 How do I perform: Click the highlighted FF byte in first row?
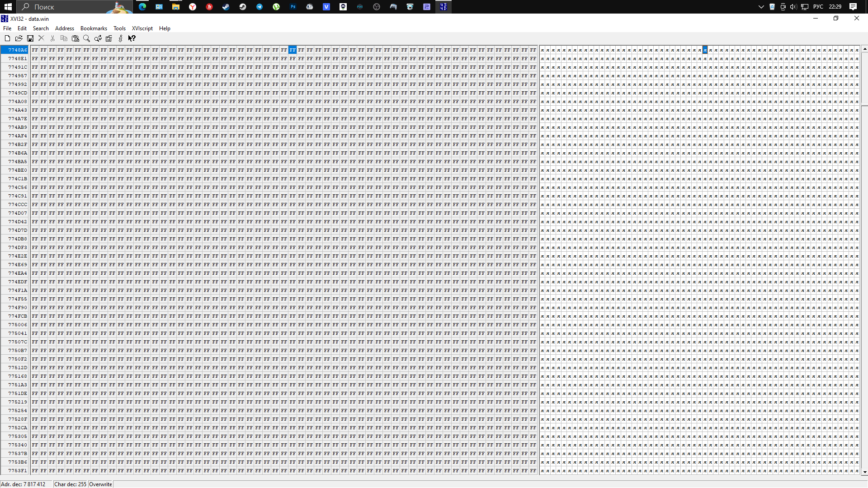[x=292, y=50]
